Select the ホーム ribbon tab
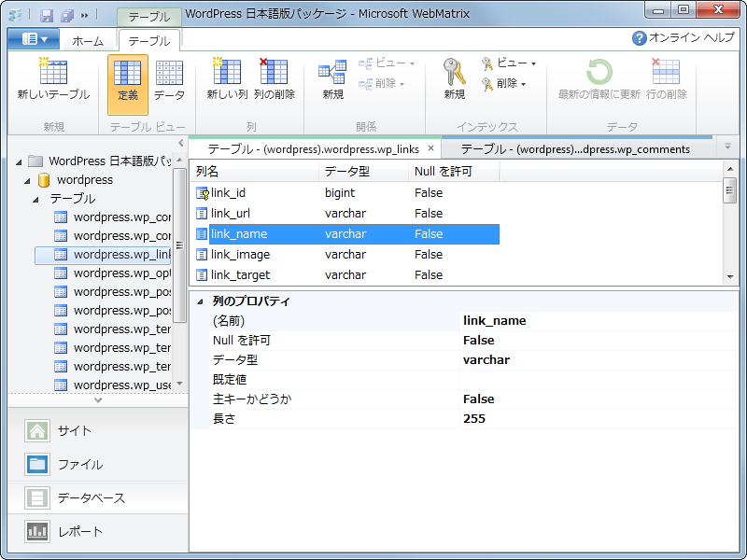The width and height of the screenshot is (747, 560). (x=88, y=41)
